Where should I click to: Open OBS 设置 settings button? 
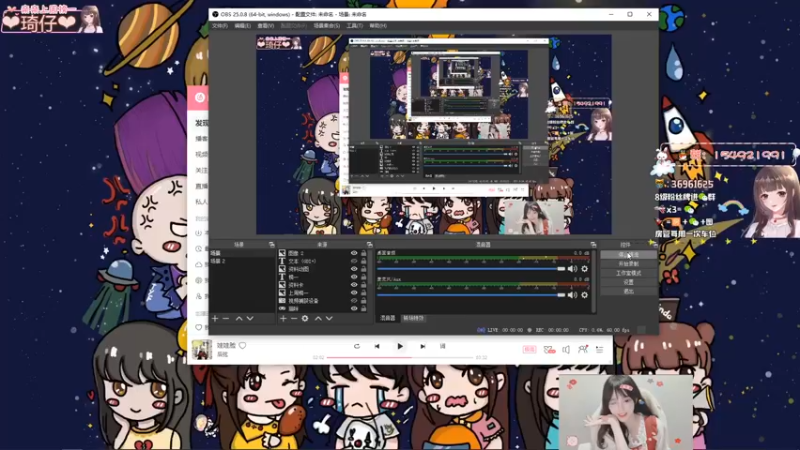628,282
